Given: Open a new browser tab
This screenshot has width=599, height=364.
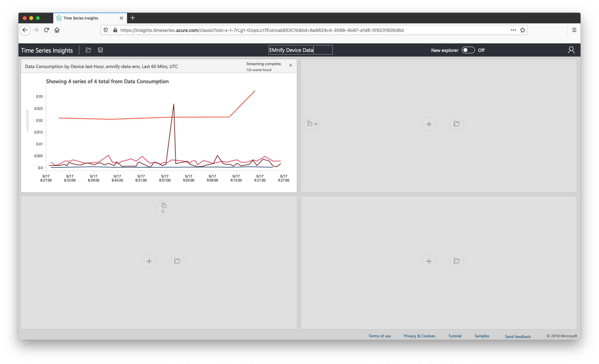Looking at the screenshot, I should [133, 18].
